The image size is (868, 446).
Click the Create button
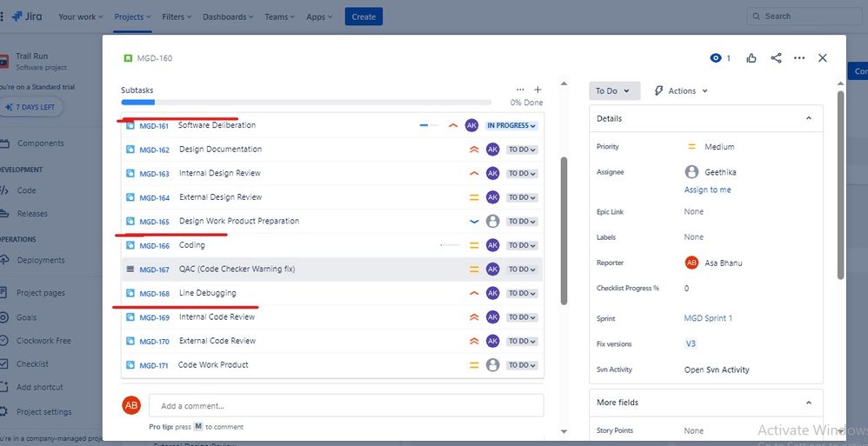pos(364,17)
